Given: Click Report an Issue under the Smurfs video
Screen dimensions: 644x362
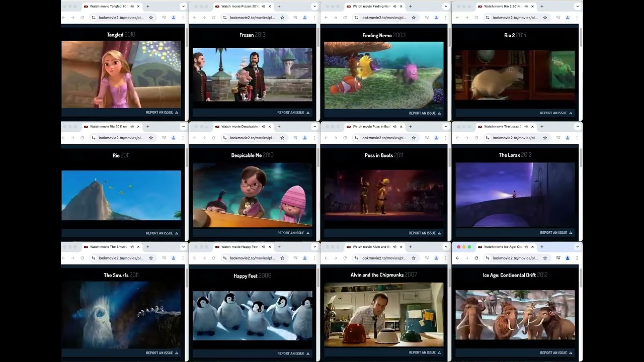Looking at the screenshot, I should [162, 353].
